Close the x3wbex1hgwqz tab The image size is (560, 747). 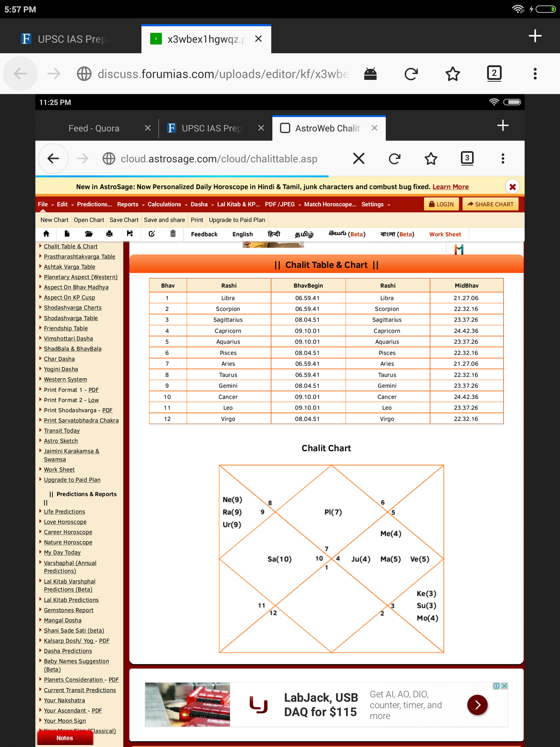pos(258,39)
